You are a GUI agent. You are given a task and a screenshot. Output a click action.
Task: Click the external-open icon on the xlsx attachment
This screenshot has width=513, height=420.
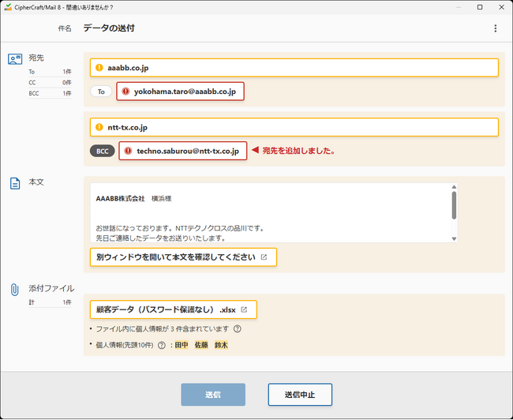click(x=244, y=309)
